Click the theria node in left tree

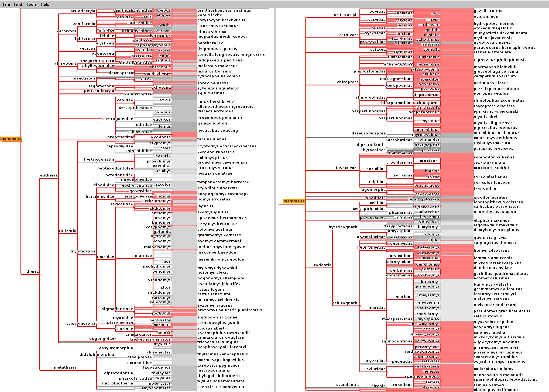pyautogui.click(x=33, y=271)
